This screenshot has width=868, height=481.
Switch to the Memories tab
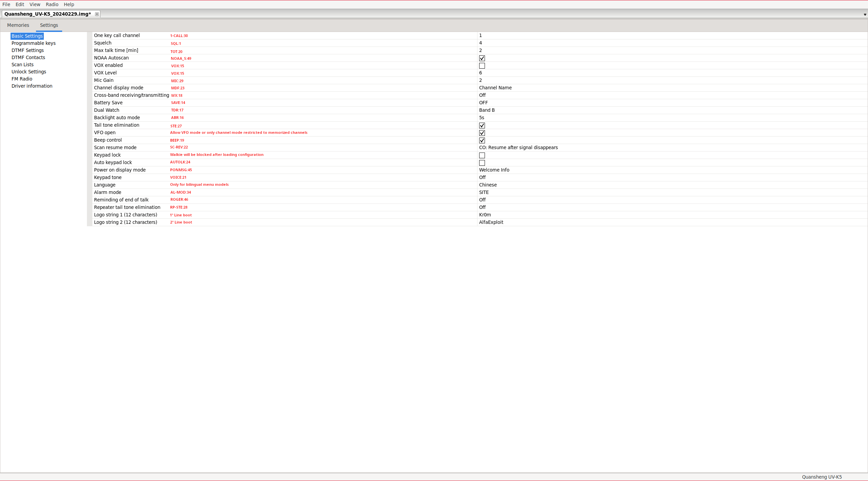[x=18, y=25]
